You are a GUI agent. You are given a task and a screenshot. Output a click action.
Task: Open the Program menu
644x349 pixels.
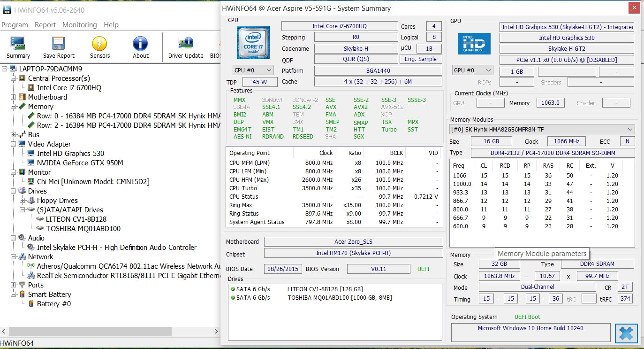pyautogui.click(x=15, y=25)
